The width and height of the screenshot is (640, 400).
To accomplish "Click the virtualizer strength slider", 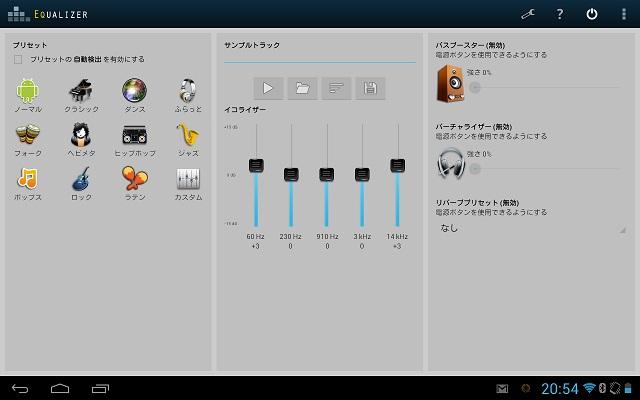I will 545,168.
